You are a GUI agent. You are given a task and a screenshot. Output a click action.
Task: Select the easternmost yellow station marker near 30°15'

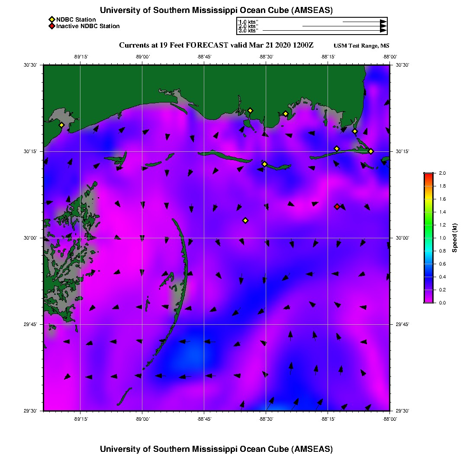[x=371, y=151]
